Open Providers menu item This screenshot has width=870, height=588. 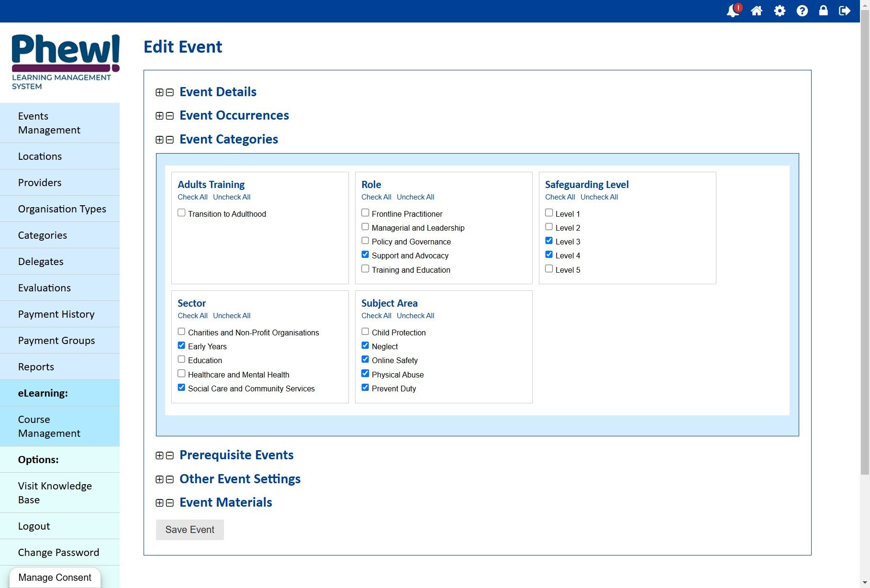(60, 183)
